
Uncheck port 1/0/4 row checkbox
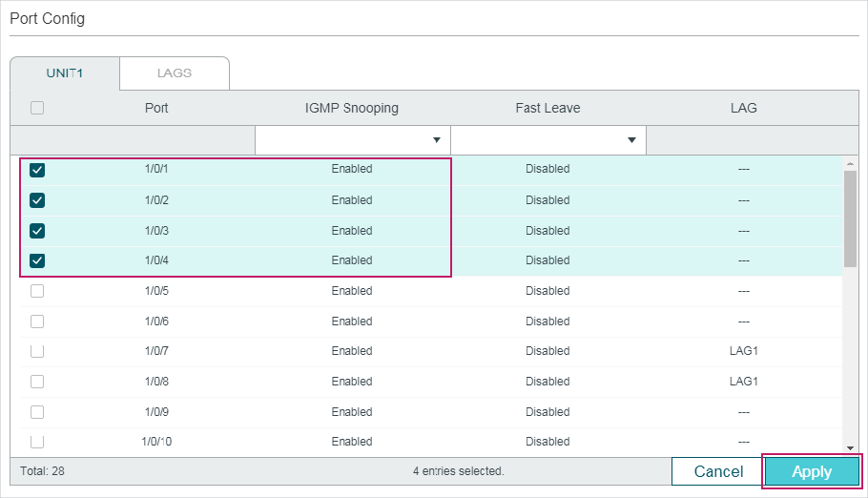click(x=37, y=260)
